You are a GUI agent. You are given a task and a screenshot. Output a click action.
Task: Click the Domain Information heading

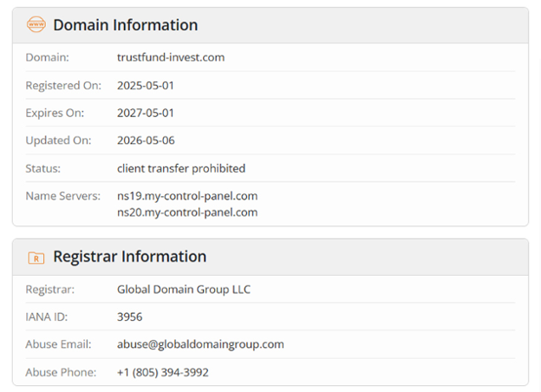126,25
